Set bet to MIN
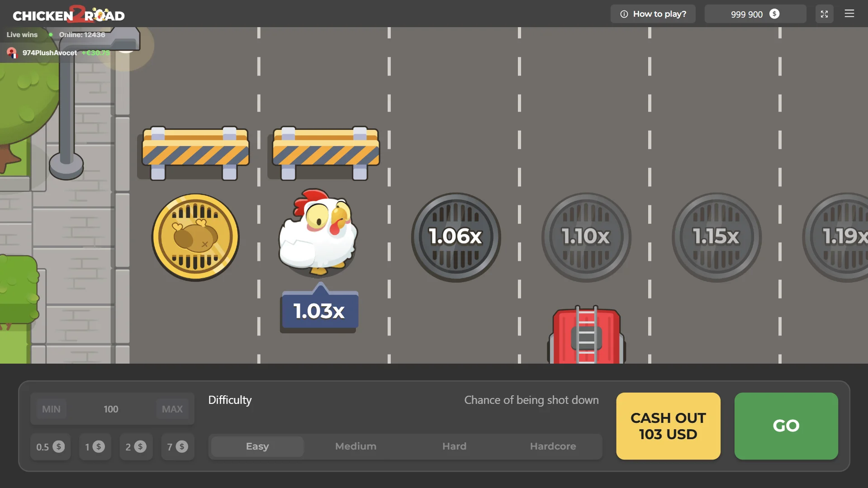Image resolution: width=868 pixels, height=488 pixels. (x=51, y=409)
